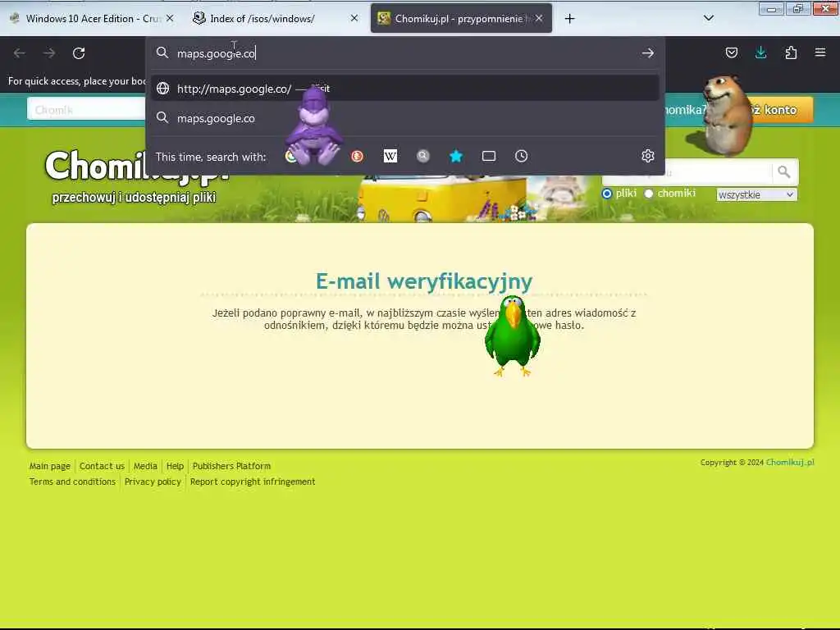This screenshot has width=840, height=630.
Task: List all tabs dropdown arrow
Action: point(708,18)
